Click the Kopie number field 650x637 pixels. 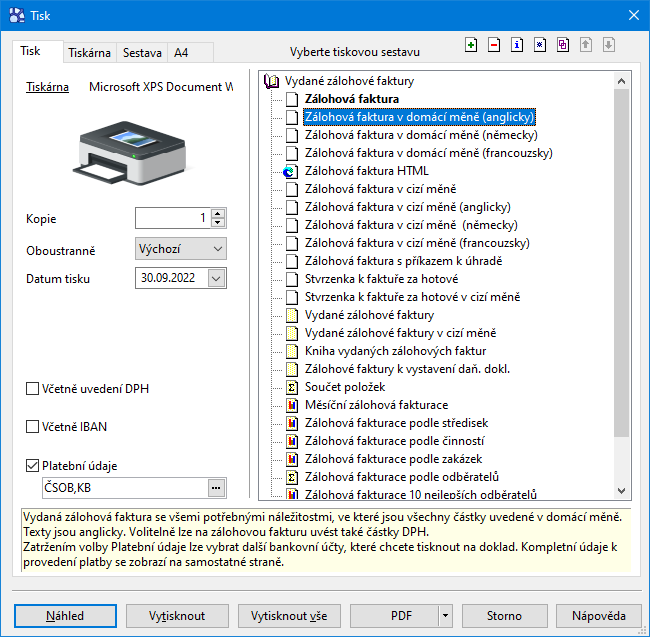[x=173, y=218]
